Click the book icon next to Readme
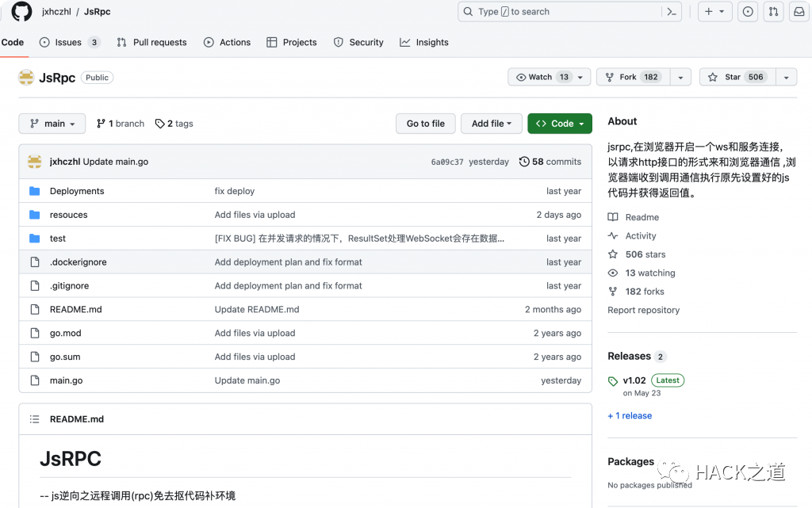812x508 pixels. [x=613, y=217]
